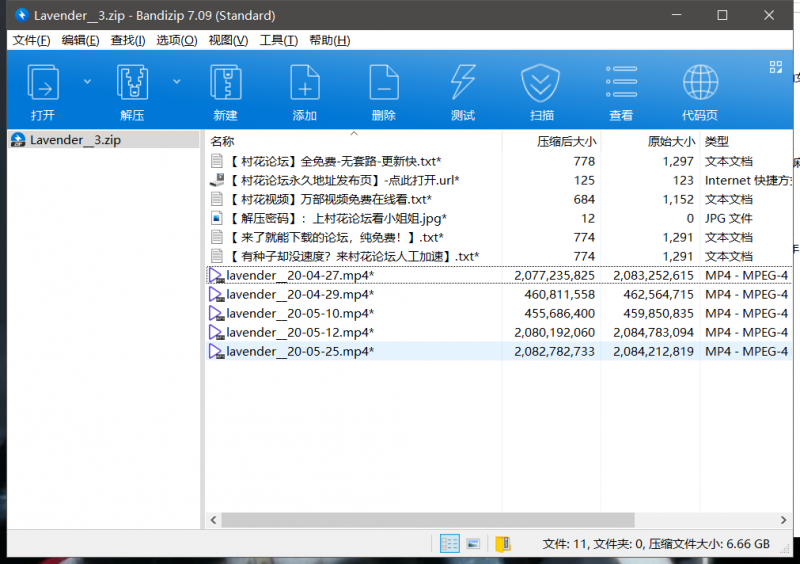Click the grid layout icon at toolbar right

[x=775, y=67]
